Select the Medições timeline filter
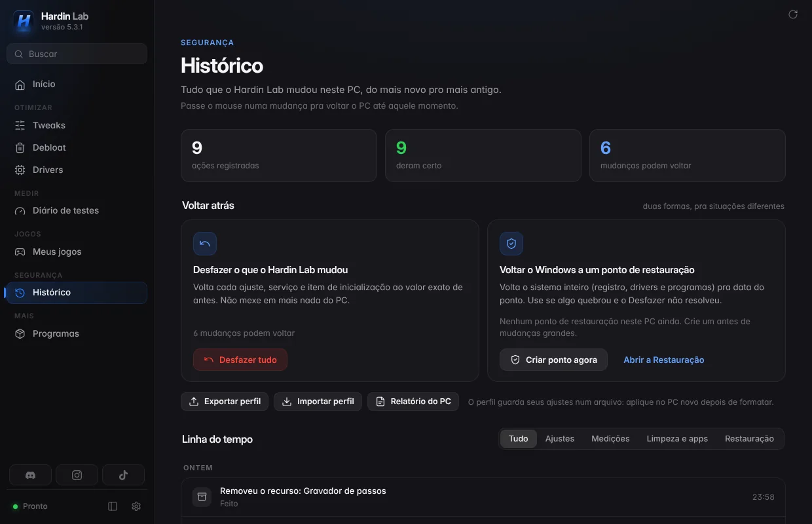812x524 pixels. (x=610, y=439)
